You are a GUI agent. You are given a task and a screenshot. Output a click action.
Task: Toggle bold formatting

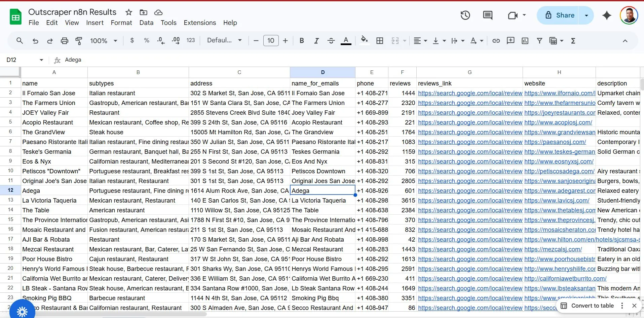tap(302, 41)
